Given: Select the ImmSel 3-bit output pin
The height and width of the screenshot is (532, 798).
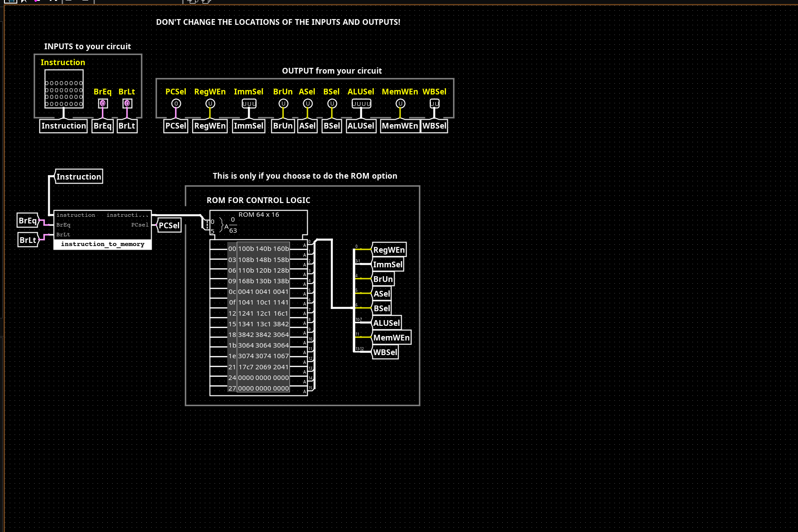Looking at the screenshot, I should click(x=249, y=103).
